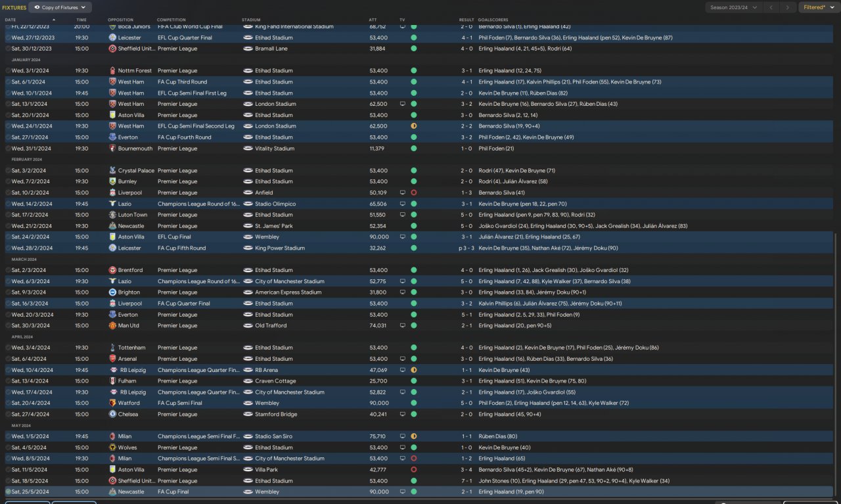Click the Watford club badge

(x=113, y=403)
